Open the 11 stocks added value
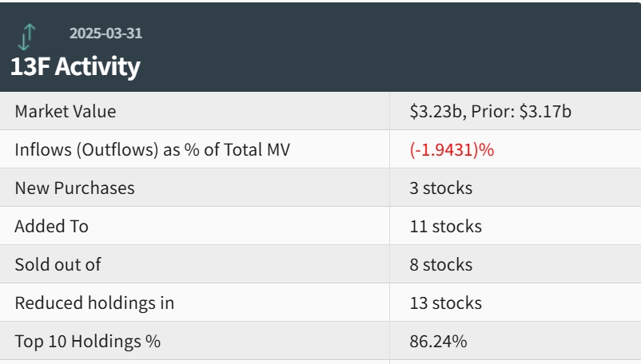This screenshot has width=641, height=364. pos(446,227)
